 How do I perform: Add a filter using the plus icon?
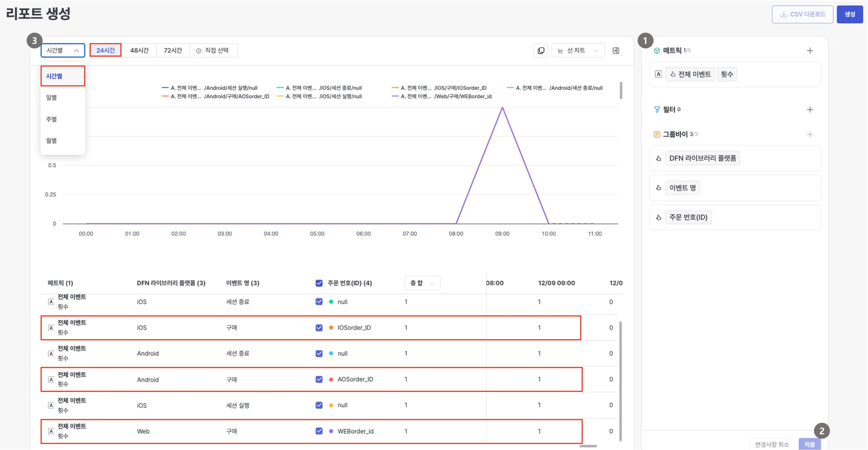810,109
